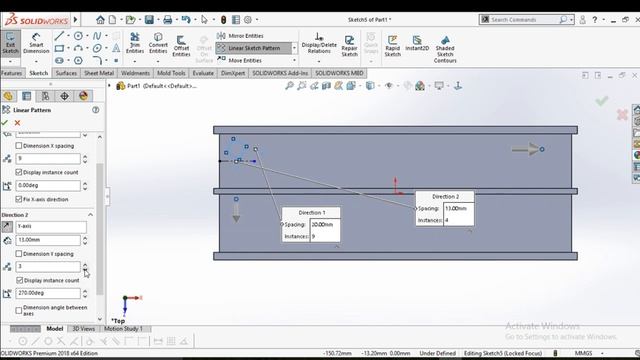
Task: Expand the Part1 tree flyout arrow
Action: (x=109, y=86)
